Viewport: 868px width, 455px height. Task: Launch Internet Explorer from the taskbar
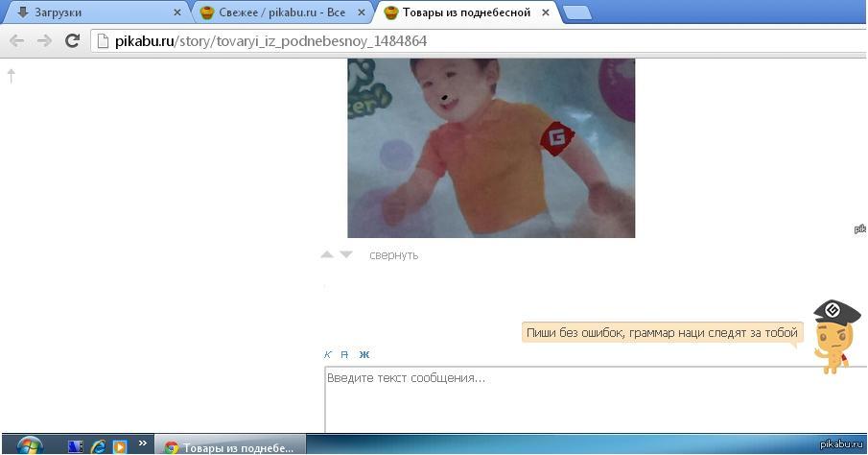pos(98,446)
